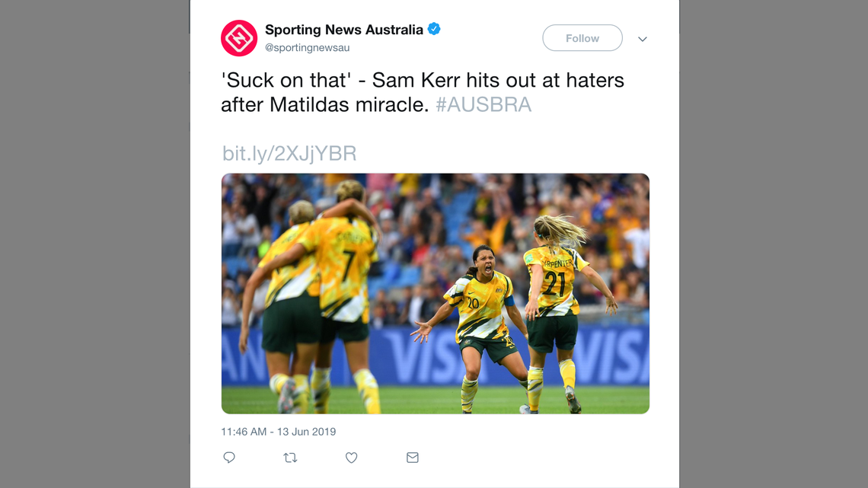
Task: Open the bit.ly/2XJjYBR link
Action: click(288, 153)
